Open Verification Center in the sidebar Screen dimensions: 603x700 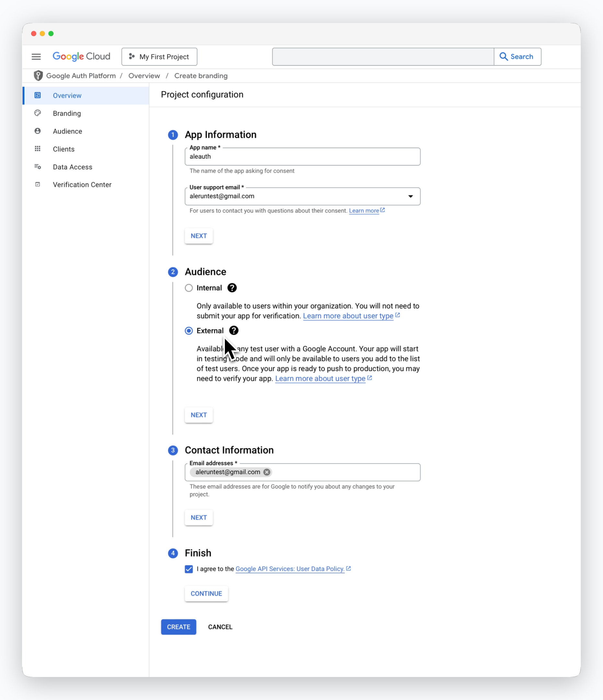[86, 184]
